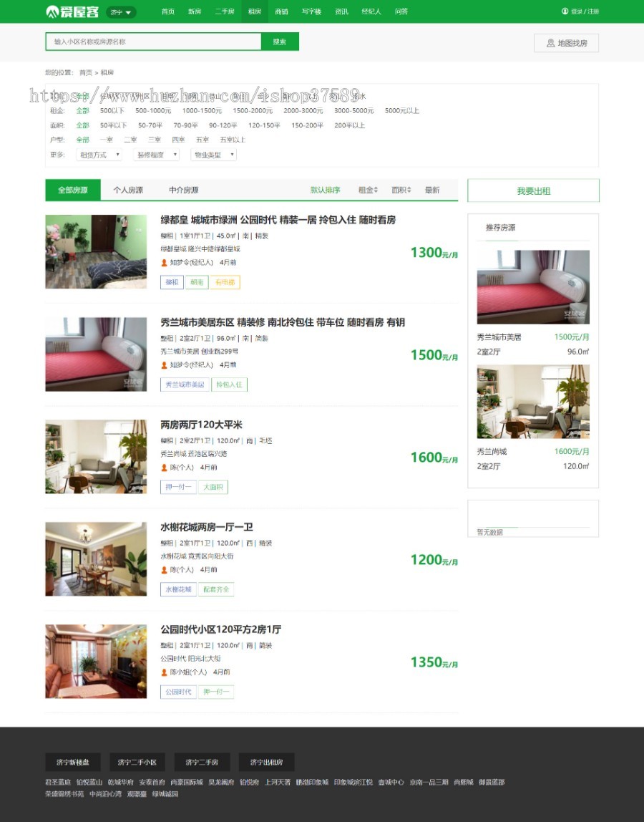Click the map search person icon
644x822 pixels.
(551, 43)
